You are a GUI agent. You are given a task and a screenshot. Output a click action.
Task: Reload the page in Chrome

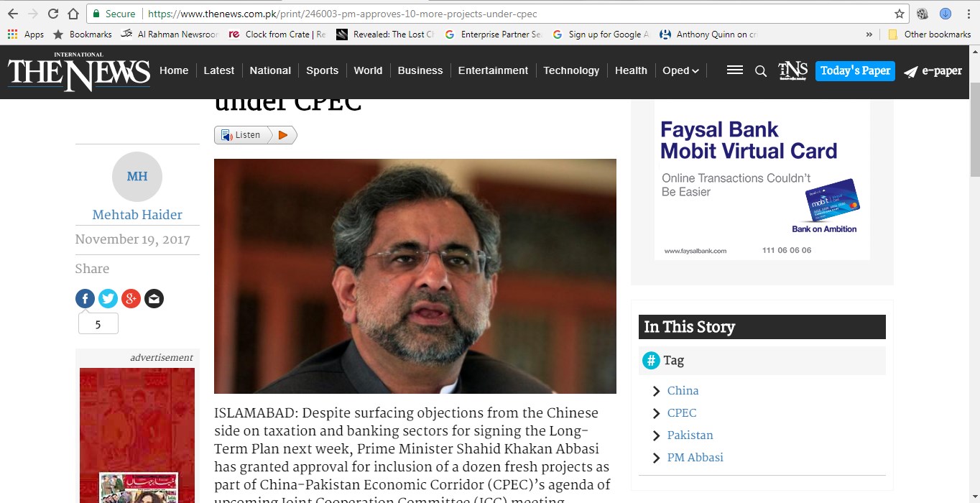coord(53,14)
